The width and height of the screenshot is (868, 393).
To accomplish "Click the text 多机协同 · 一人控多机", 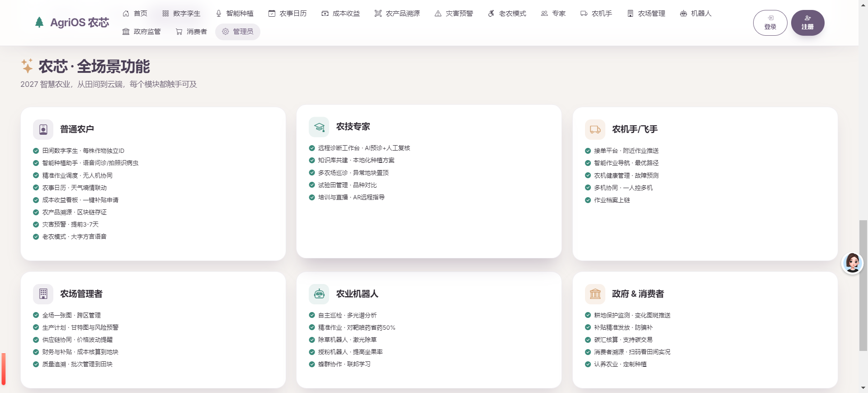I will click(623, 188).
